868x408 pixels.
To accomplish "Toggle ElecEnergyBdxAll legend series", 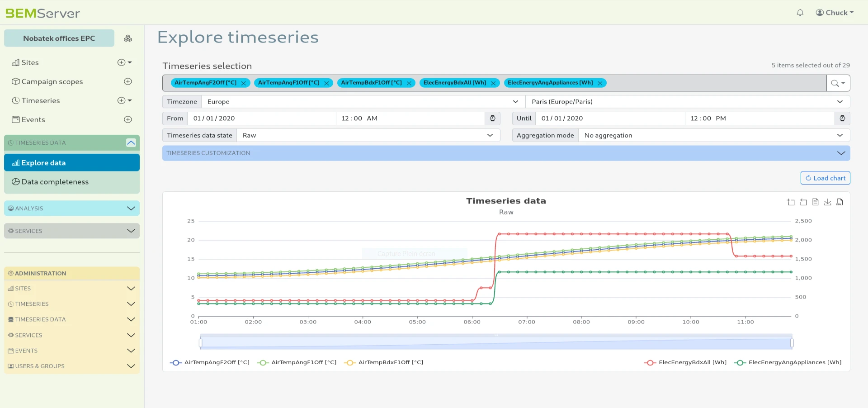I will 685,362.
